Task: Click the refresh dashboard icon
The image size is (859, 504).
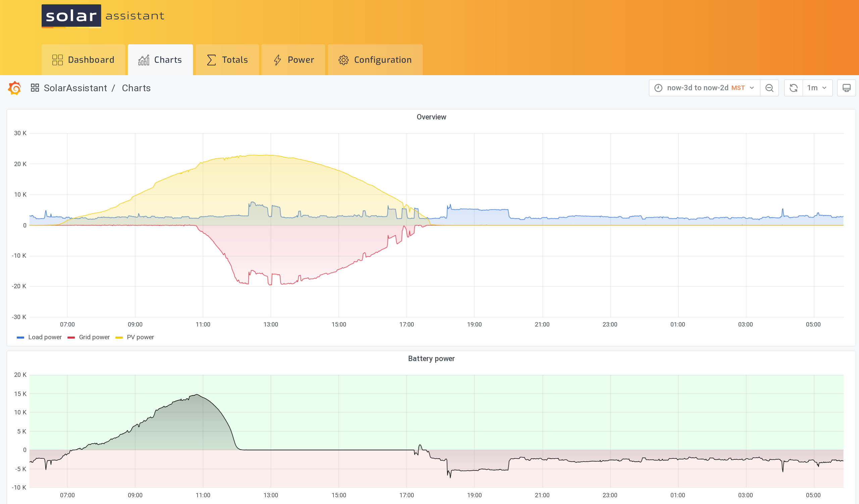Action: pyautogui.click(x=793, y=88)
